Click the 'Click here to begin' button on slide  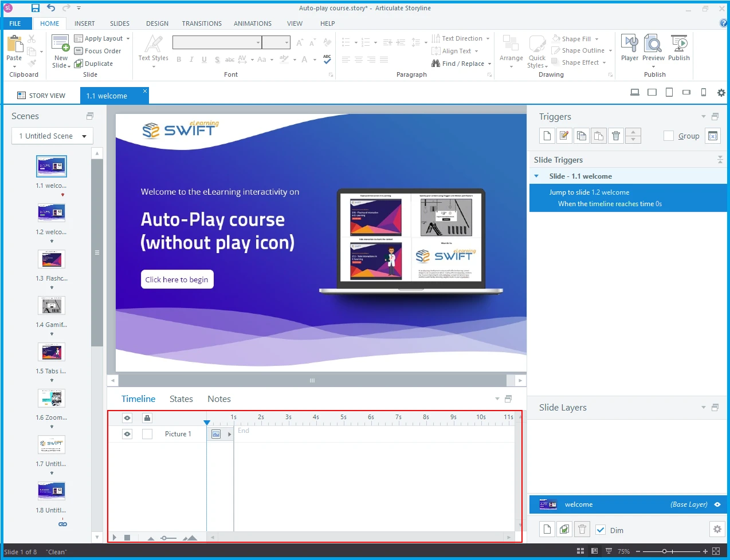[177, 279]
